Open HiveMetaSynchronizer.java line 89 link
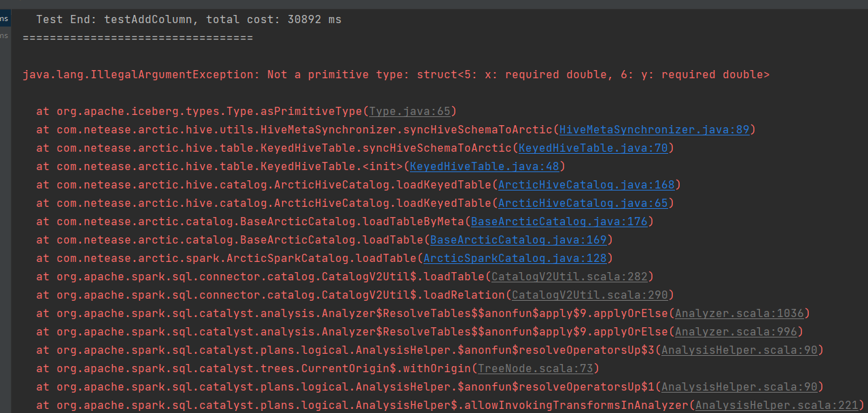This screenshot has height=413, width=868. pyautogui.click(x=654, y=129)
